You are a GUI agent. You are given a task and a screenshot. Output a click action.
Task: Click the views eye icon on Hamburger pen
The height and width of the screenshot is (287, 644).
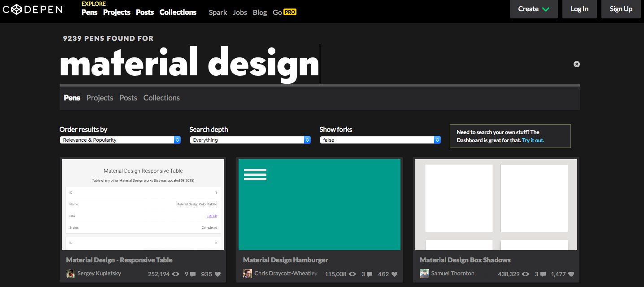[x=352, y=274]
